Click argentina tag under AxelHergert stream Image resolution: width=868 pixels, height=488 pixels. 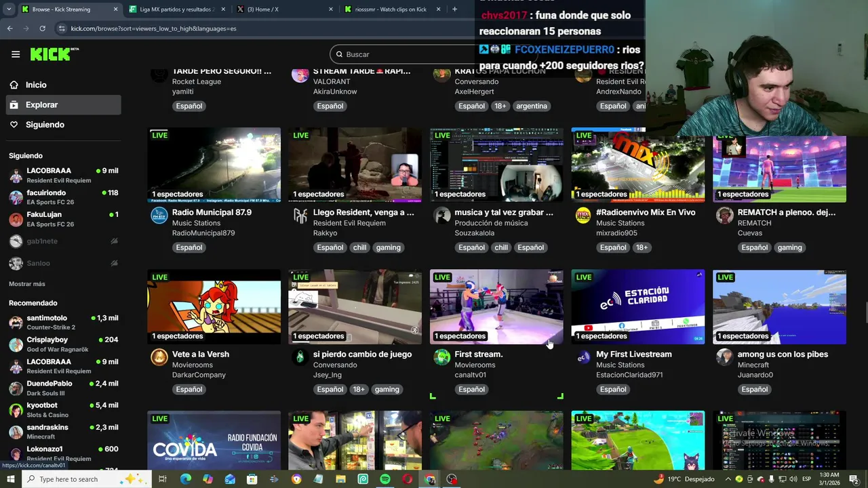coord(531,106)
